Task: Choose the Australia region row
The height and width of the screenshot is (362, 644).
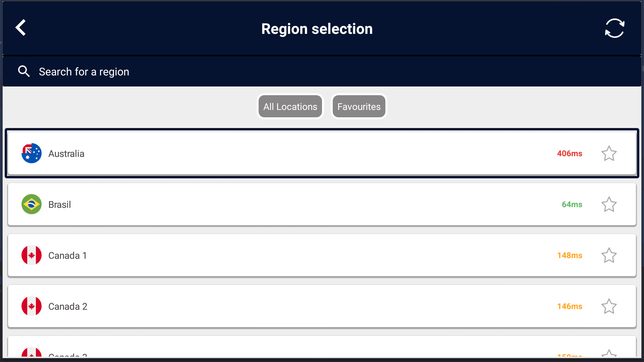Action: 322,154
